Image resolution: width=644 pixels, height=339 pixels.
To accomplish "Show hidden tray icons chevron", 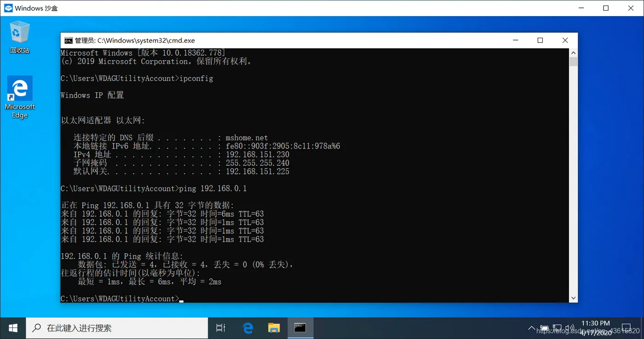I will tap(532, 328).
